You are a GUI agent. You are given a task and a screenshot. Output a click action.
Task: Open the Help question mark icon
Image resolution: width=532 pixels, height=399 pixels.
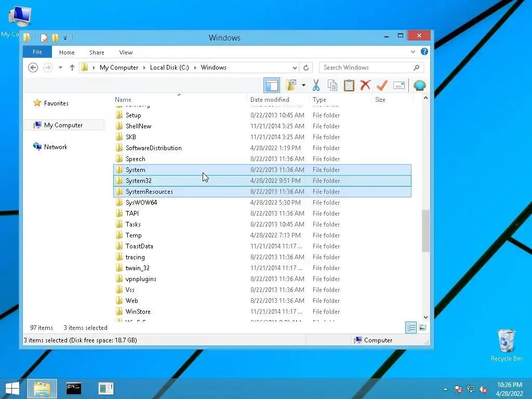(x=424, y=51)
